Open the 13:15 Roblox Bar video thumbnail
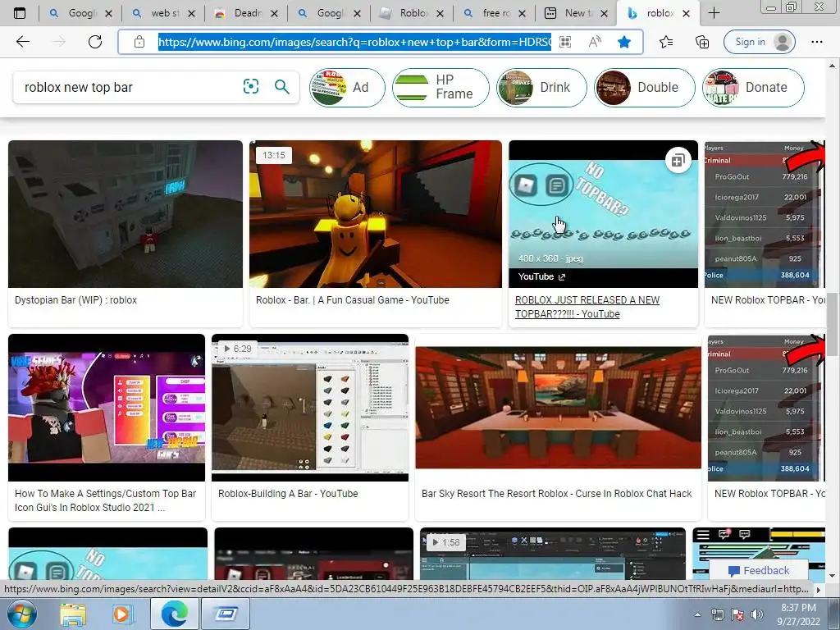 pos(376,214)
